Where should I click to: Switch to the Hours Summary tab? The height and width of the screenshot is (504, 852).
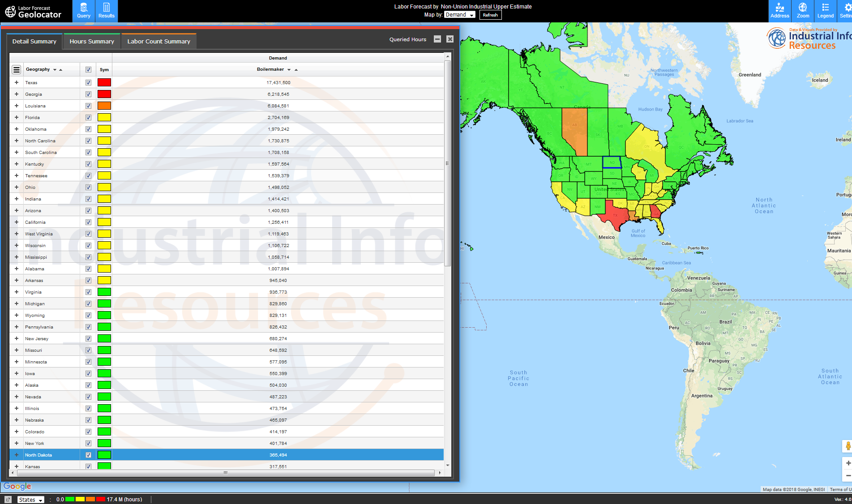click(91, 41)
